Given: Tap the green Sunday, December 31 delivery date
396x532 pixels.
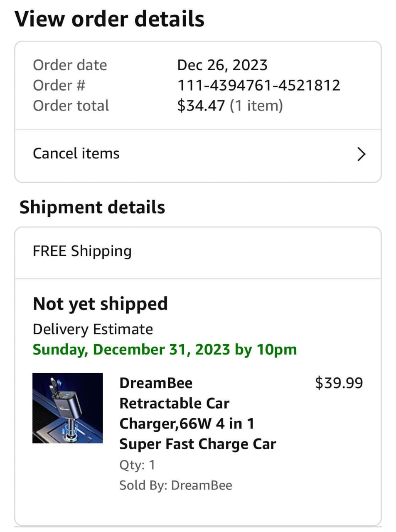Looking at the screenshot, I should tap(165, 350).
